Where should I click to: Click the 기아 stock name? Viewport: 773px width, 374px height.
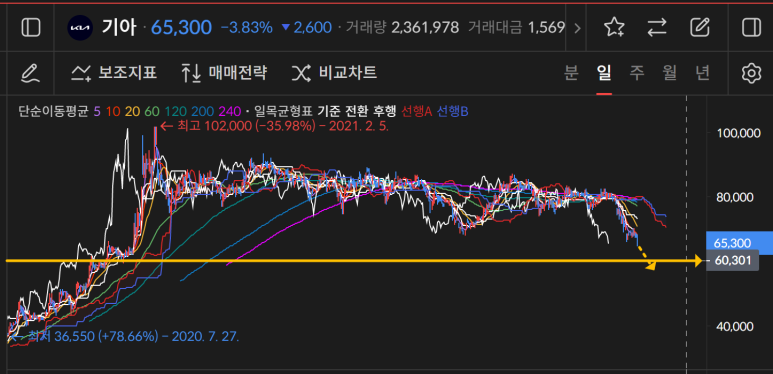[x=119, y=28]
